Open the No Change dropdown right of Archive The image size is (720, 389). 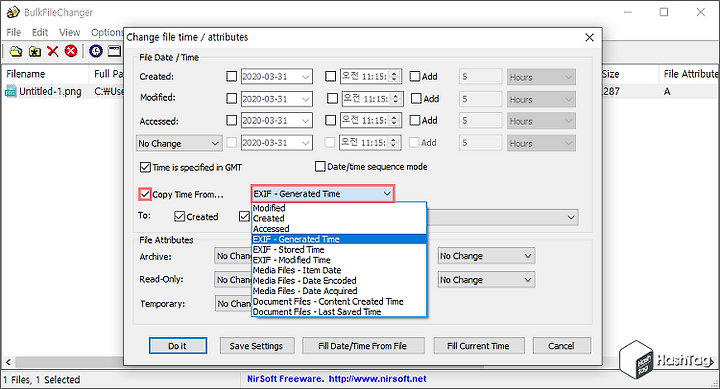point(487,256)
